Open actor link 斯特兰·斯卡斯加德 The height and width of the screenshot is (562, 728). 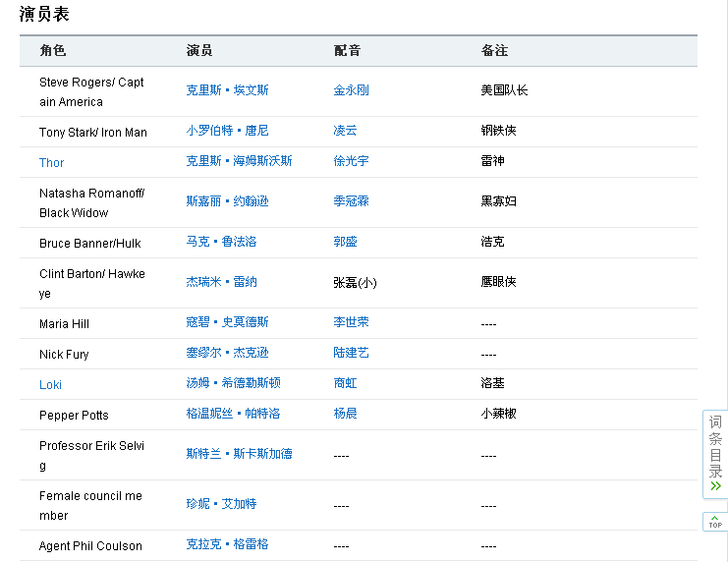tap(239, 454)
